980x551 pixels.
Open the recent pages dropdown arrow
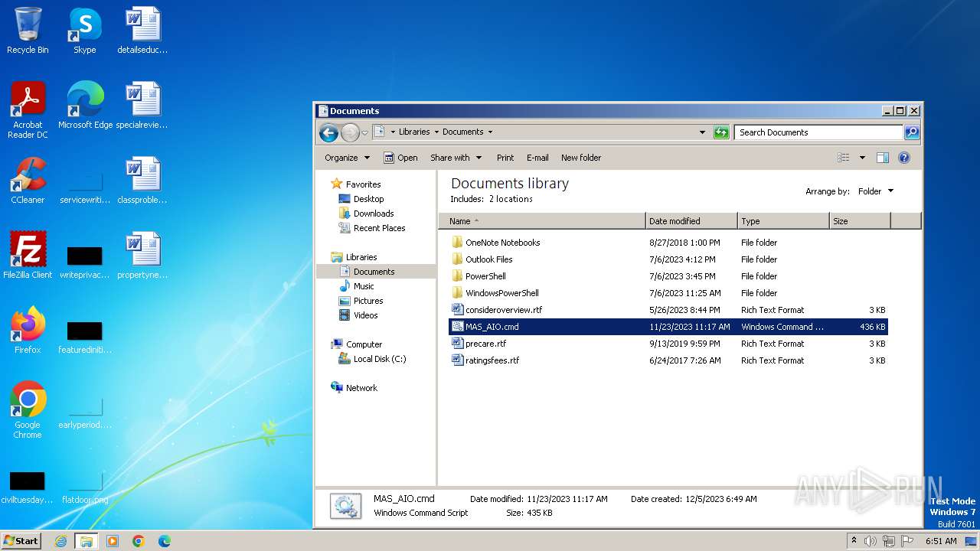click(364, 132)
